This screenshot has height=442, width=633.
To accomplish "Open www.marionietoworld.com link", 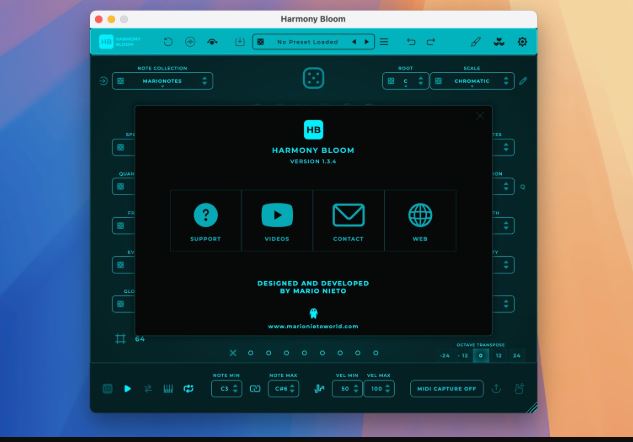I will (x=313, y=326).
